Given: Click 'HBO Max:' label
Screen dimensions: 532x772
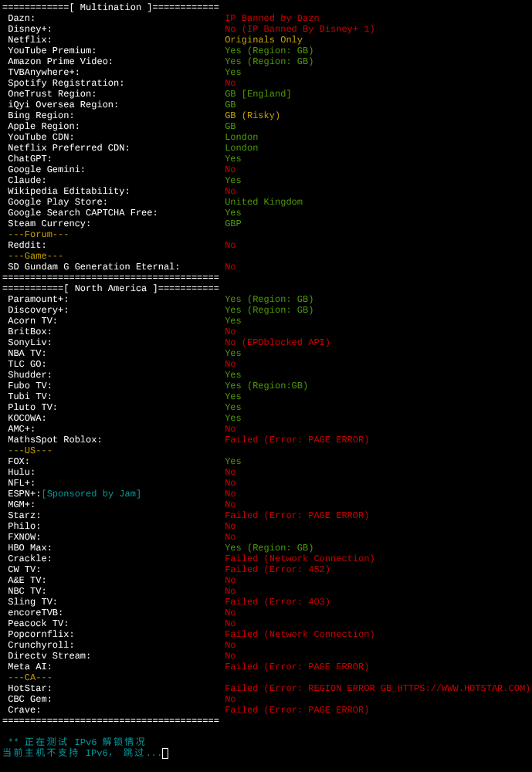Looking at the screenshot, I should coord(29,549).
